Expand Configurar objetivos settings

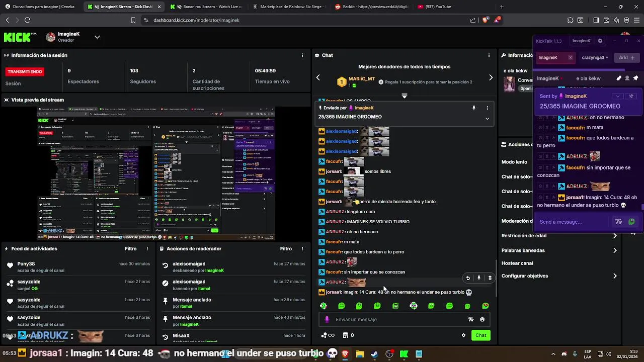click(x=615, y=276)
